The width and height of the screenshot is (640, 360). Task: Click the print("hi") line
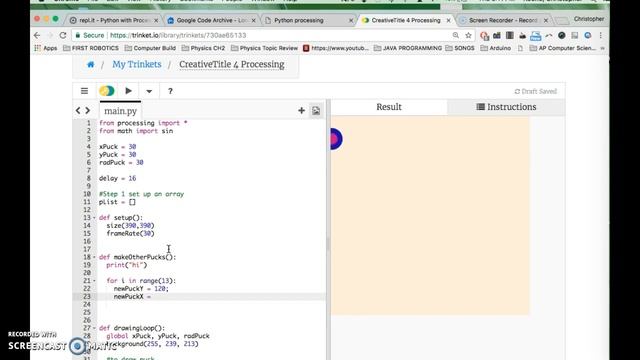[127, 265]
